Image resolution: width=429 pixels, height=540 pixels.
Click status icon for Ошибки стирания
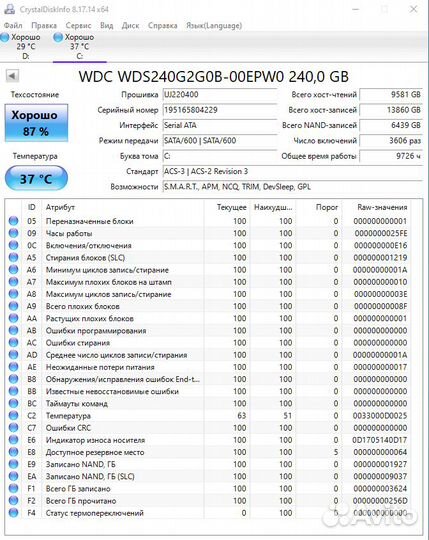pyautogui.click(x=13, y=343)
